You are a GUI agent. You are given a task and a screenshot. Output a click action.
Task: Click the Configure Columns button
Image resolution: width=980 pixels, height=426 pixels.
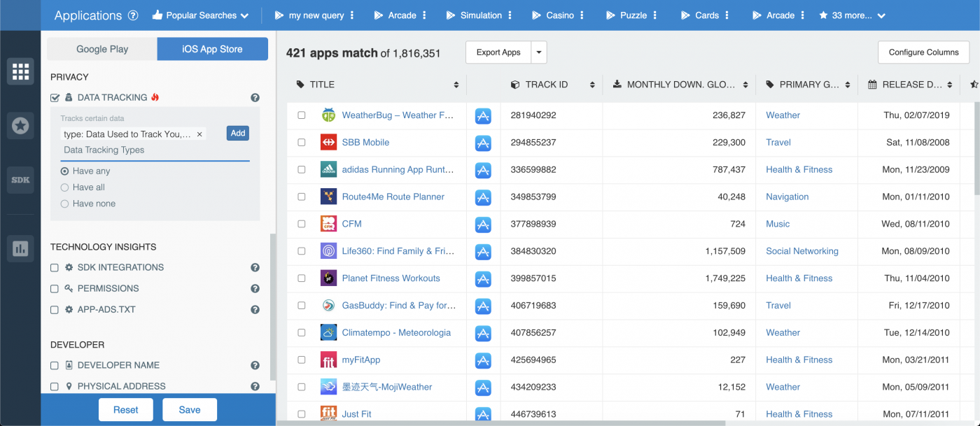(923, 52)
